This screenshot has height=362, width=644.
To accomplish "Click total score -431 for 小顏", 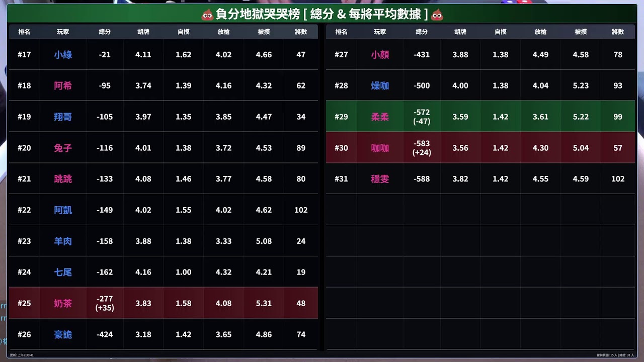I will point(422,54).
